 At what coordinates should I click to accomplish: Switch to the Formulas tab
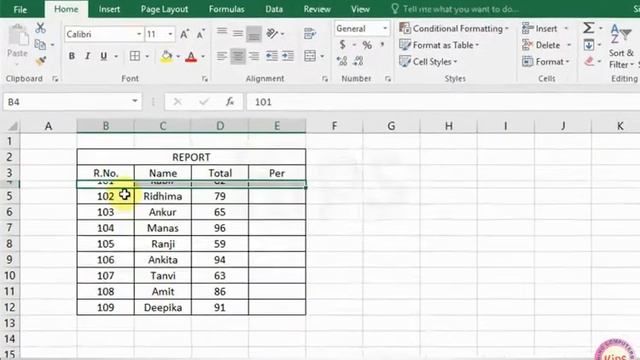coord(227,9)
